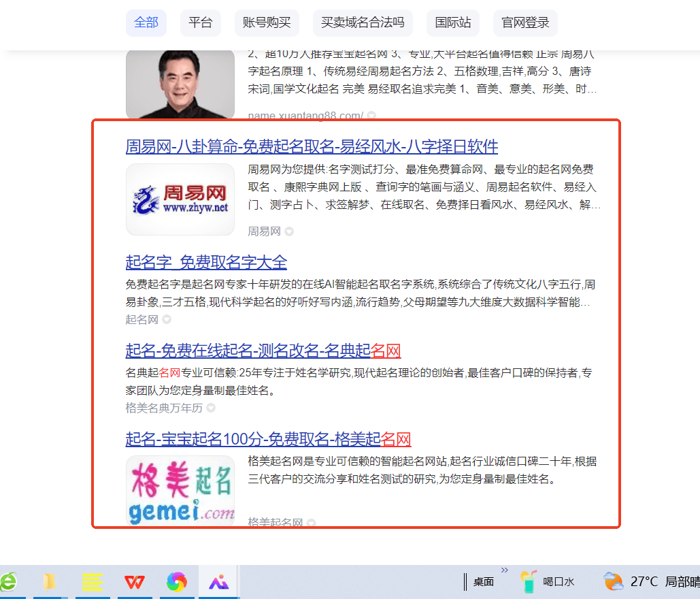Select the 全部 filter tab
The height and width of the screenshot is (599, 700).
[x=146, y=22]
